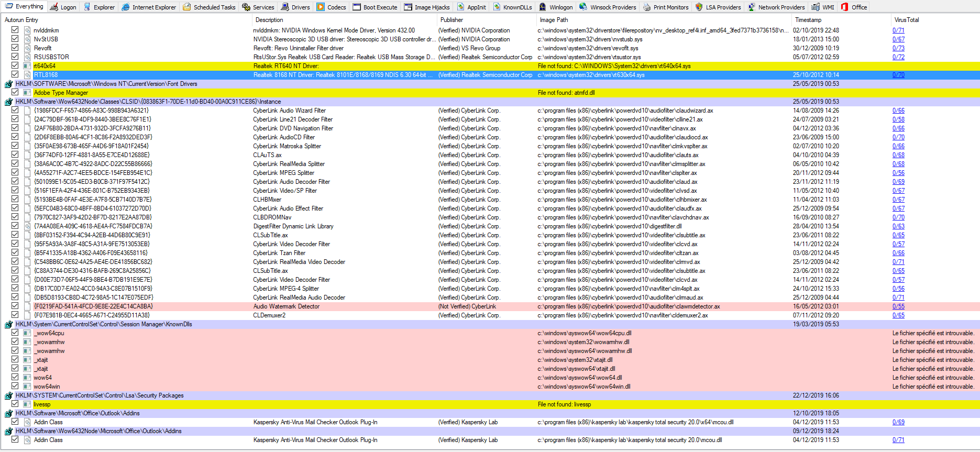Click the entry icon beside livessp
Screen dimensions: 980x452
point(27,404)
